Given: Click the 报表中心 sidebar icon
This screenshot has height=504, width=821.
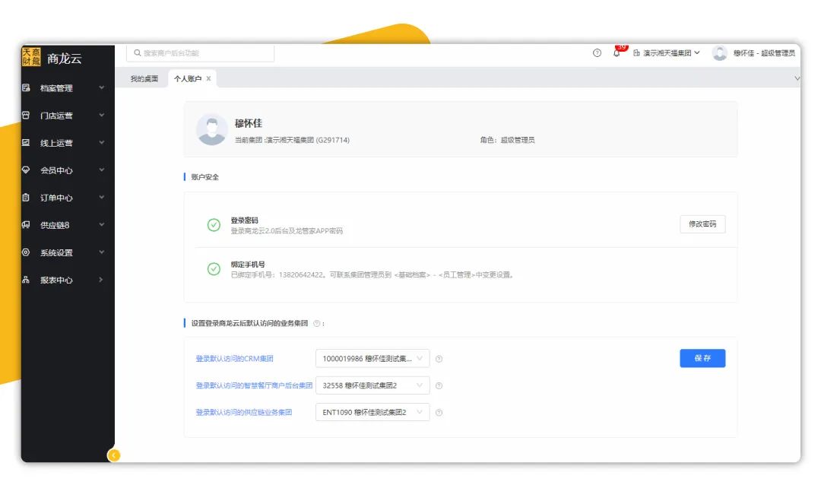Looking at the screenshot, I should 26,280.
